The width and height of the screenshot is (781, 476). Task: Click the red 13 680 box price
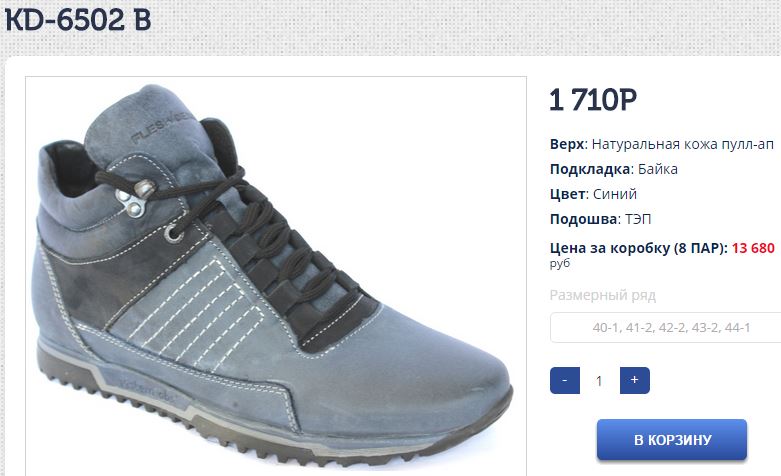coord(753,248)
